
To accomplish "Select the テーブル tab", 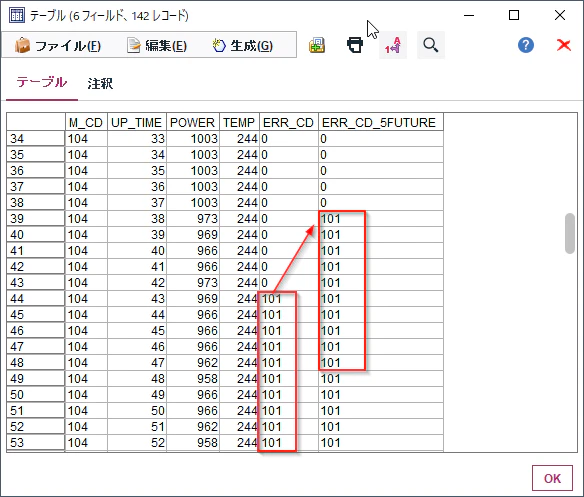I will pos(42,82).
